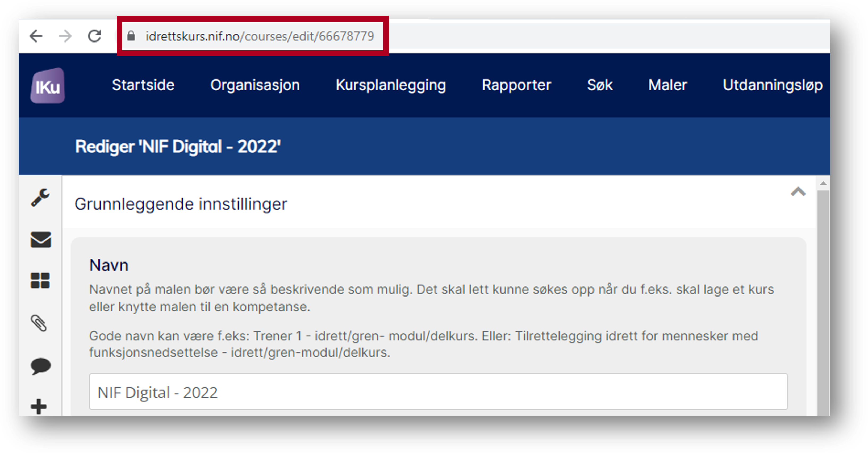Reload the page with the refresh icon
This screenshot has width=868, height=454.
(x=95, y=36)
